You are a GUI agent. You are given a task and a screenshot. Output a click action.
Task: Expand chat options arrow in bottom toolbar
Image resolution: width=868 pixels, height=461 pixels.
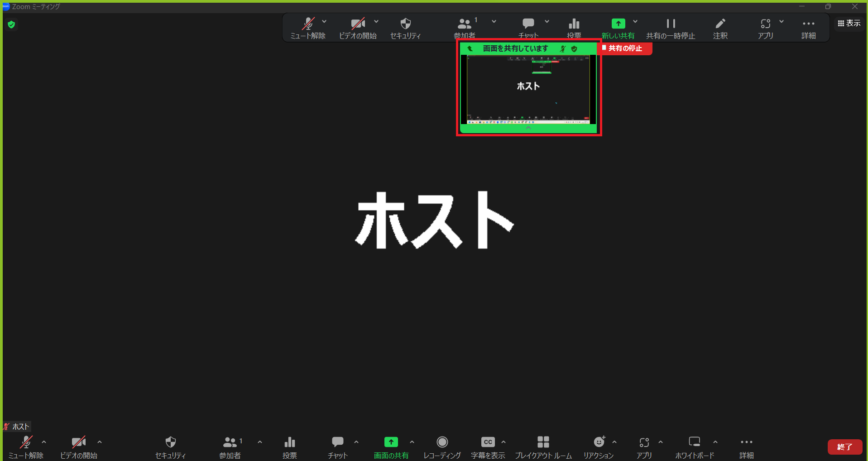(356, 442)
